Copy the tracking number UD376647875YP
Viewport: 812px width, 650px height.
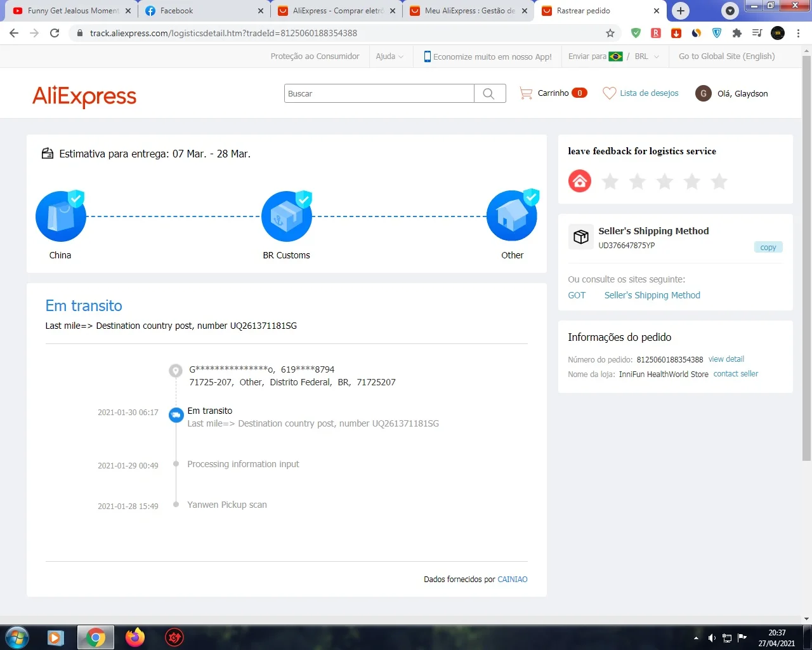click(768, 248)
